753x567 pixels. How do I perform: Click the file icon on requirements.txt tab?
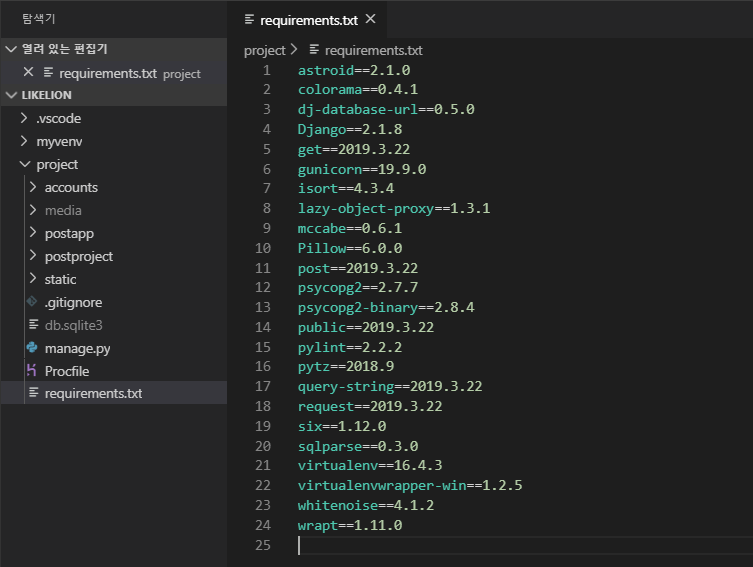(x=249, y=19)
